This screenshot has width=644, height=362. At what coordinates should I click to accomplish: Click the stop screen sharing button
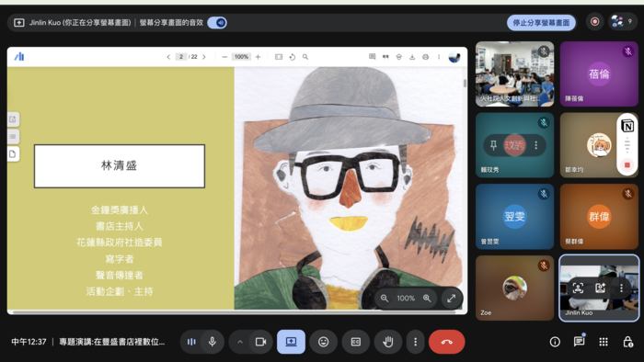(x=541, y=23)
